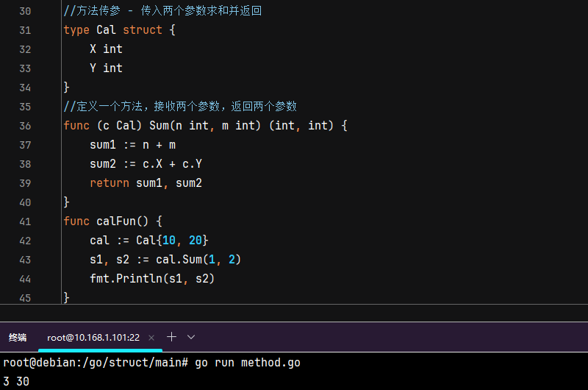Viewport: 588px width, 390px height.
Task: Add a new terminal session with plus icon
Action: coord(171,337)
